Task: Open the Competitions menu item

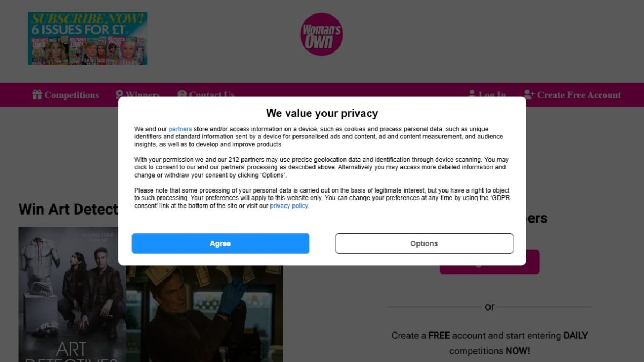Action: pos(65,95)
